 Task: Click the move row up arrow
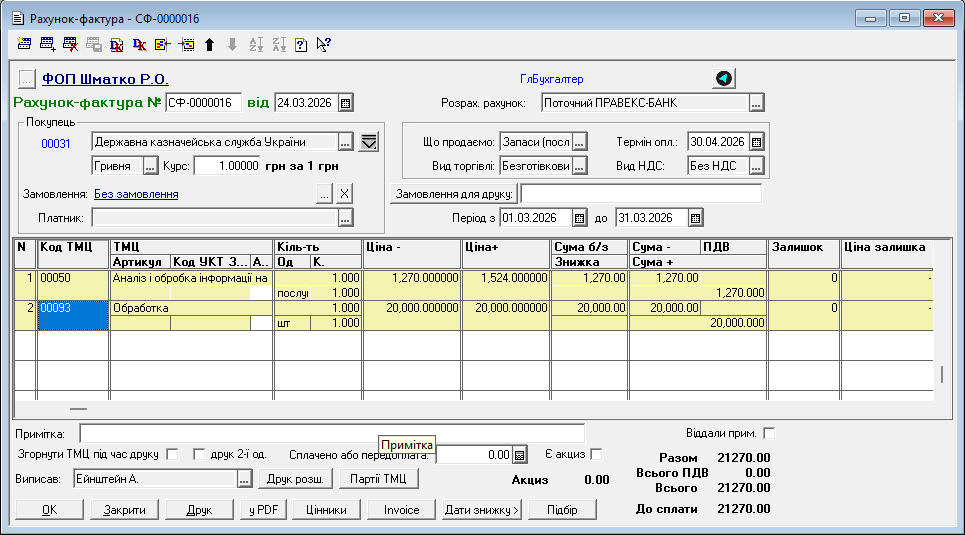[x=209, y=44]
